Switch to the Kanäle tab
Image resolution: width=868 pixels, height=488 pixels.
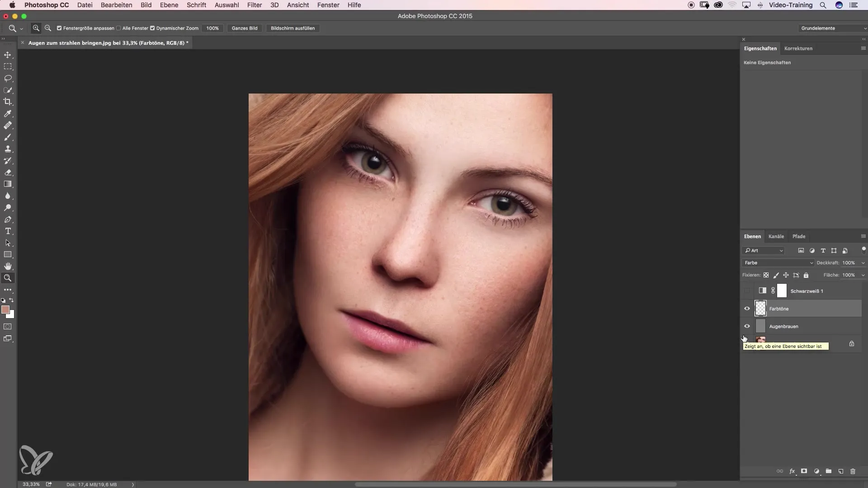[x=776, y=236]
